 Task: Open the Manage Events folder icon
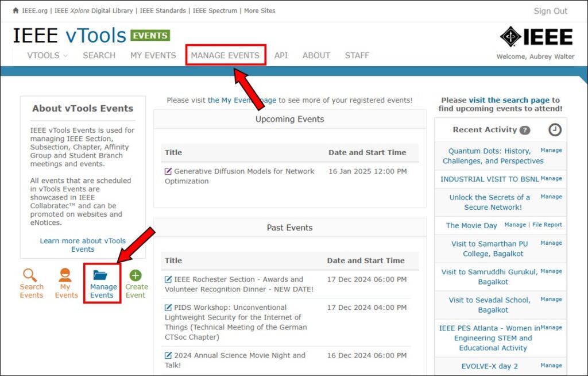(x=100, y=275)
